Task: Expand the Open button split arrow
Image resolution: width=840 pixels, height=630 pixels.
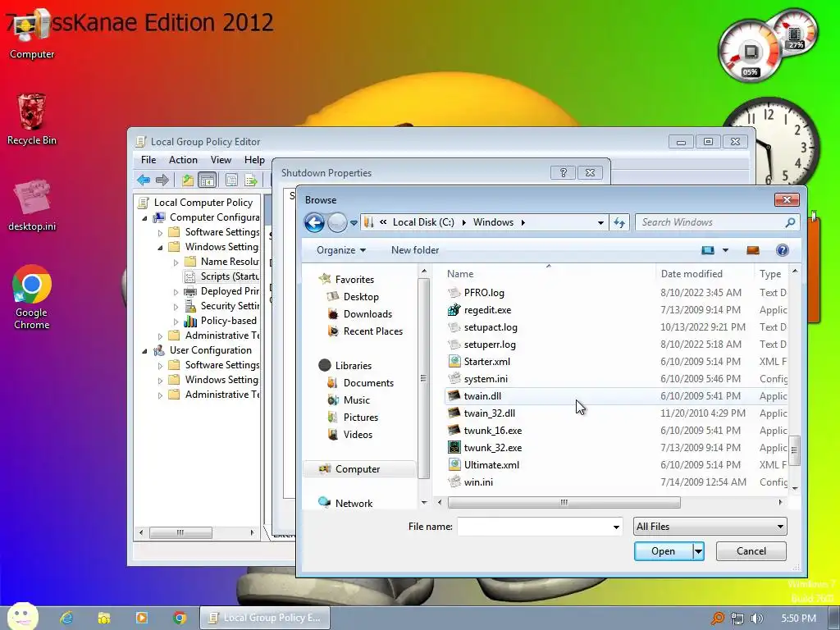Action: [x=698, y=551]
